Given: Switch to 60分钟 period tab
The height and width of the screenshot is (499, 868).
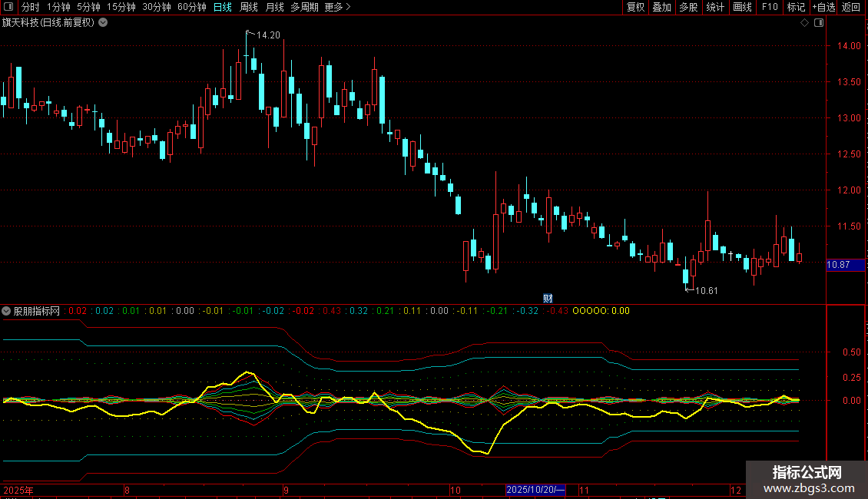Looking at the screenshot, I should [x=191, y=8].
